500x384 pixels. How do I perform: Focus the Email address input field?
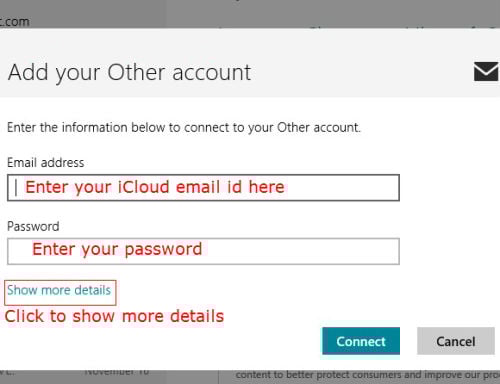(x=203, y=188)
